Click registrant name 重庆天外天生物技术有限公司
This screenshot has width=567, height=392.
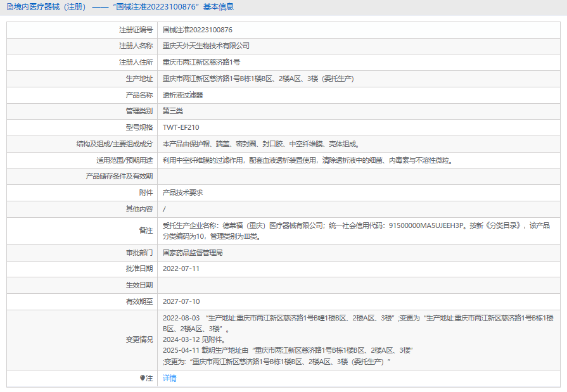click(x=206, y=46)
